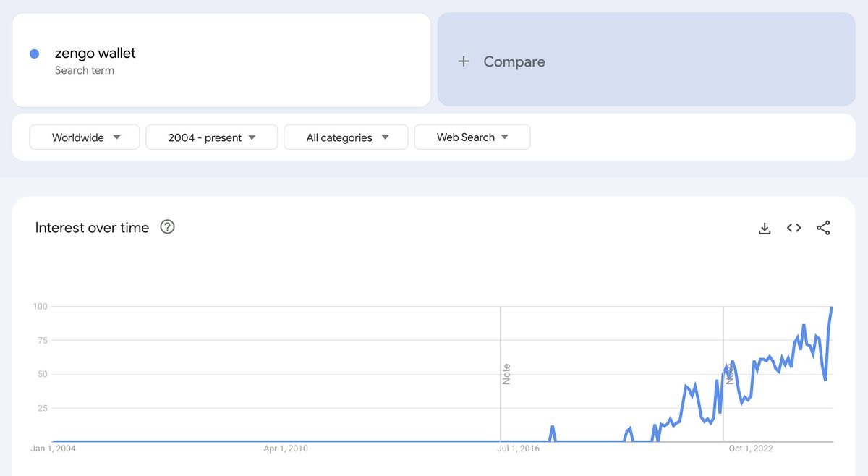Viewport: 868px width, 476px height.
Task: Open the 2004 - present date range dropdown
Action: pyautogui.click(x=212, y=137)
